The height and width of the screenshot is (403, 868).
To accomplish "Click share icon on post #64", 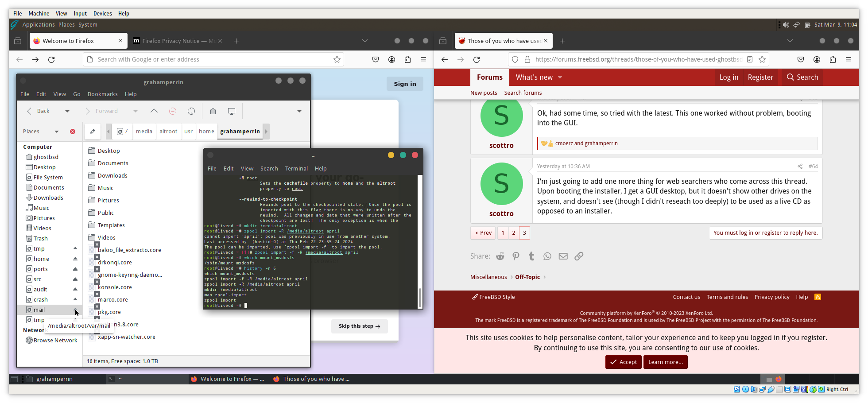I will (800, 167).
